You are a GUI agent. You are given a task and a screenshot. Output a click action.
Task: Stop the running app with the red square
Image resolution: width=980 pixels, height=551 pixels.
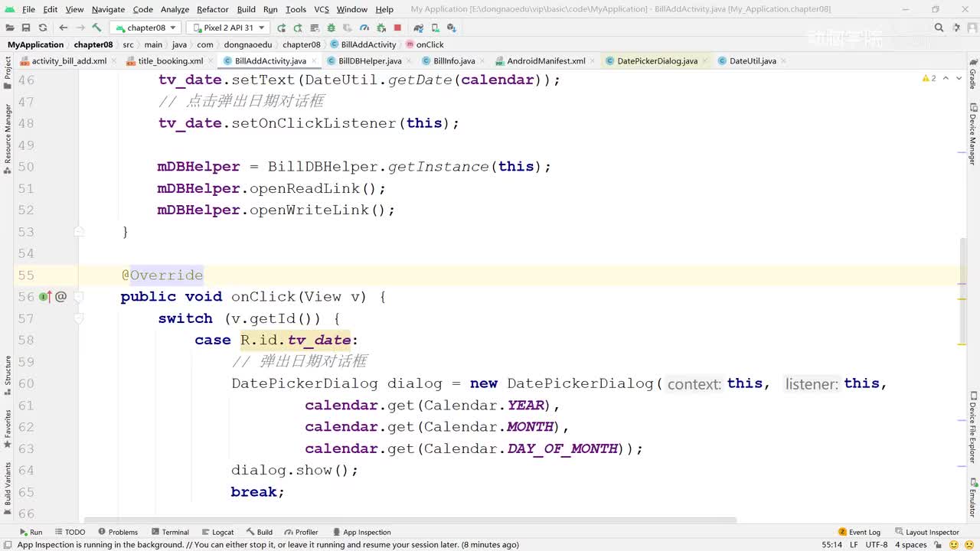click(x=397, y=28)
